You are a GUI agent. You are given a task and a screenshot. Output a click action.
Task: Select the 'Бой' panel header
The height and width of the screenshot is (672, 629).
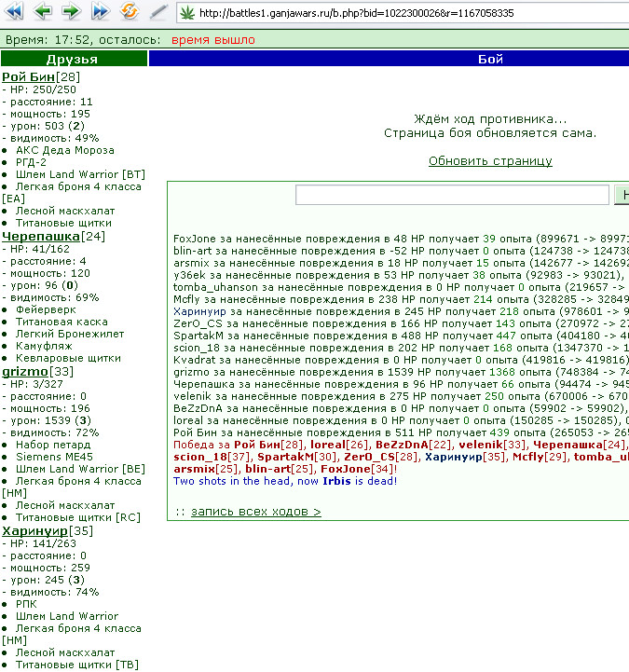click(389, 59)
